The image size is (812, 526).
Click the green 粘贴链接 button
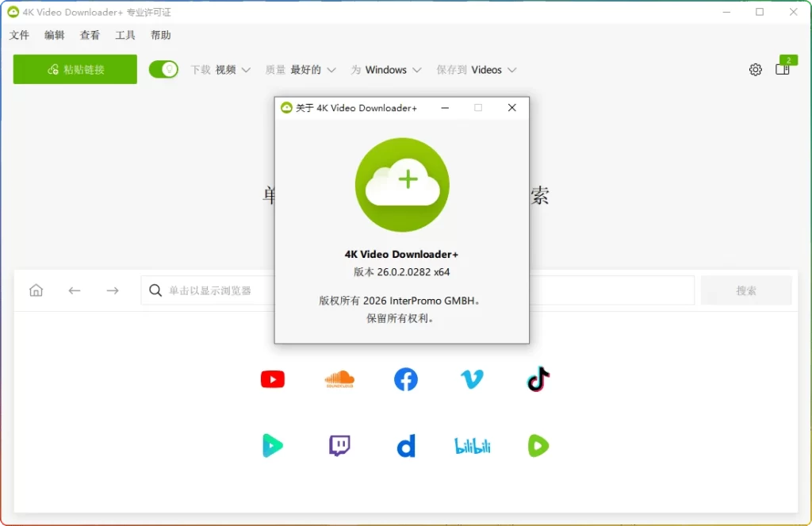(x=75, y=70)
